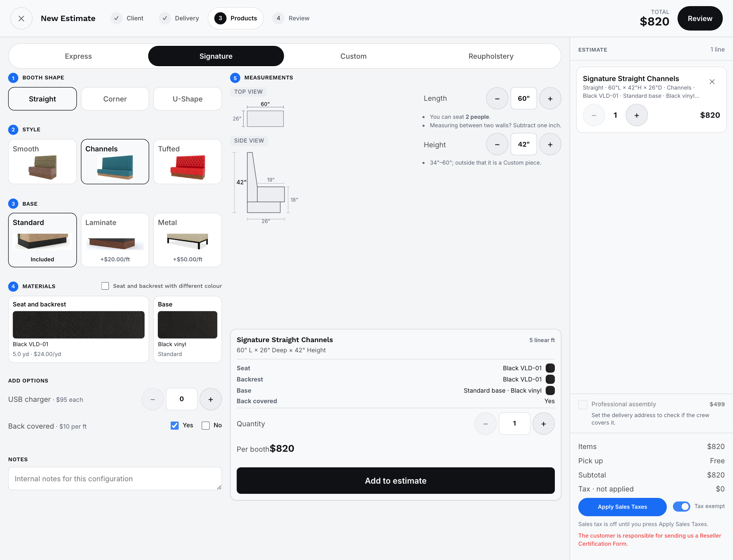Viewport: 733px width, 560px height.
Task: Choose the U-Shape booth shape
Action: (188, 99)
